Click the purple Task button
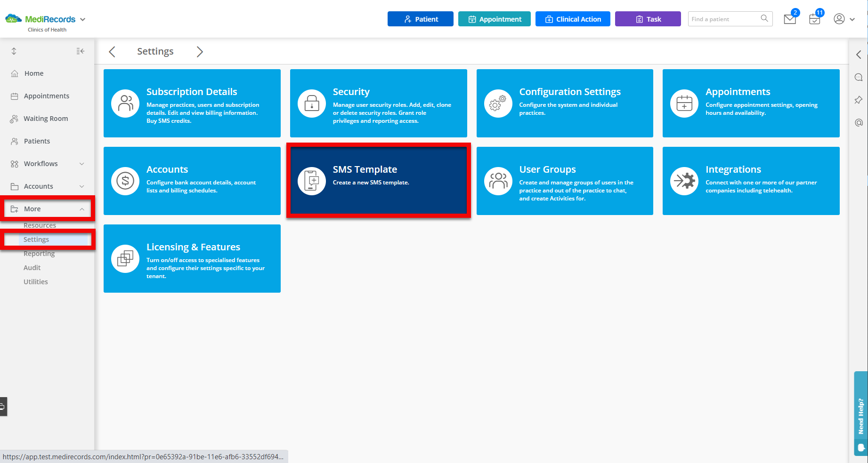Image resolution: width=868 pixels, height=463 pixels. tap(648, 19)
